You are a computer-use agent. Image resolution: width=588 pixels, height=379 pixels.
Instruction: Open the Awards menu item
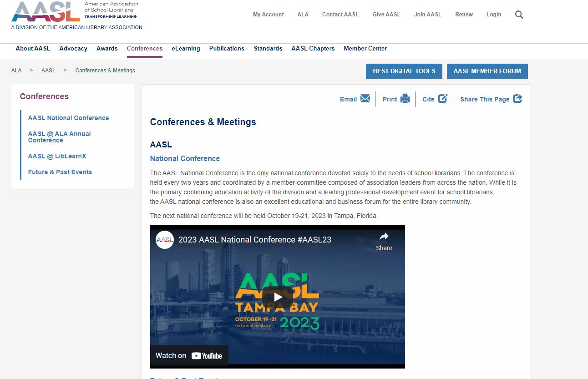pos(107,49)
